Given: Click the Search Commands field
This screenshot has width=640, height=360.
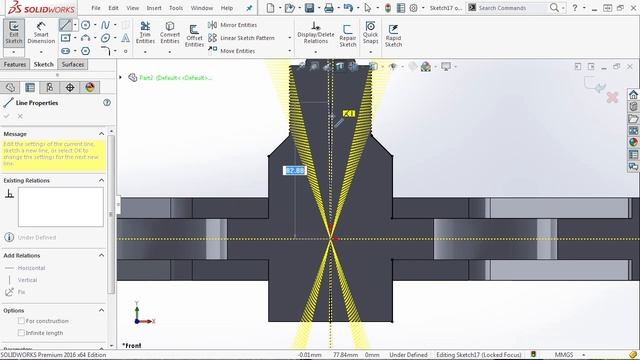Looking at the screenshot, I should click(512, 8).
